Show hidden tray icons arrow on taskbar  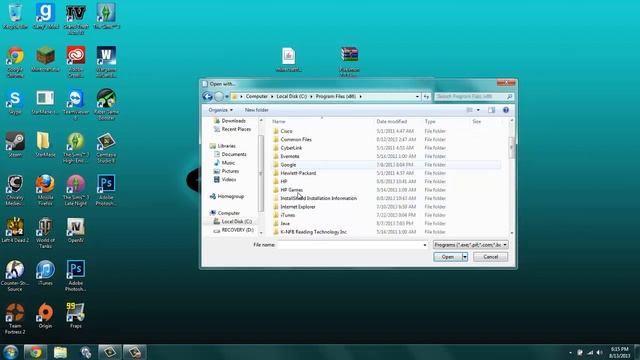pos(570,352)
